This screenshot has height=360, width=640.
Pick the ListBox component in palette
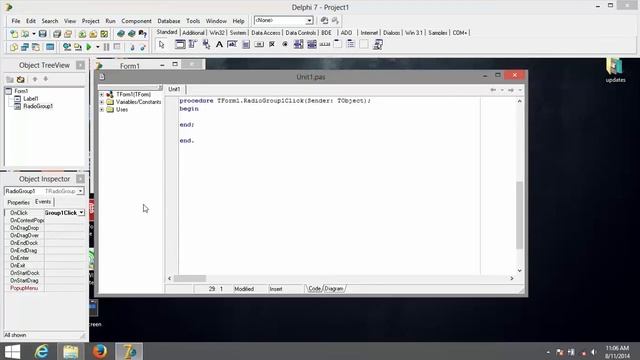[x=298, y=44]
